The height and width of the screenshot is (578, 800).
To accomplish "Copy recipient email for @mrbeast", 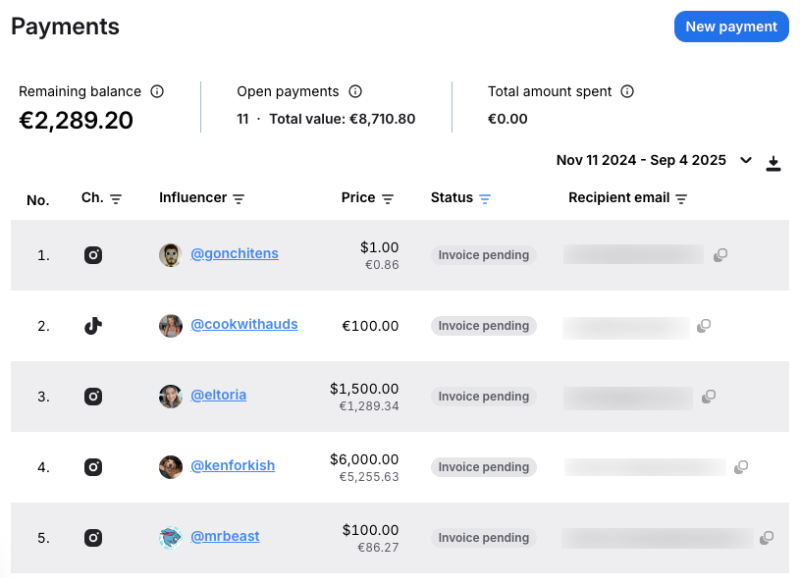I will tap(766, 538).
